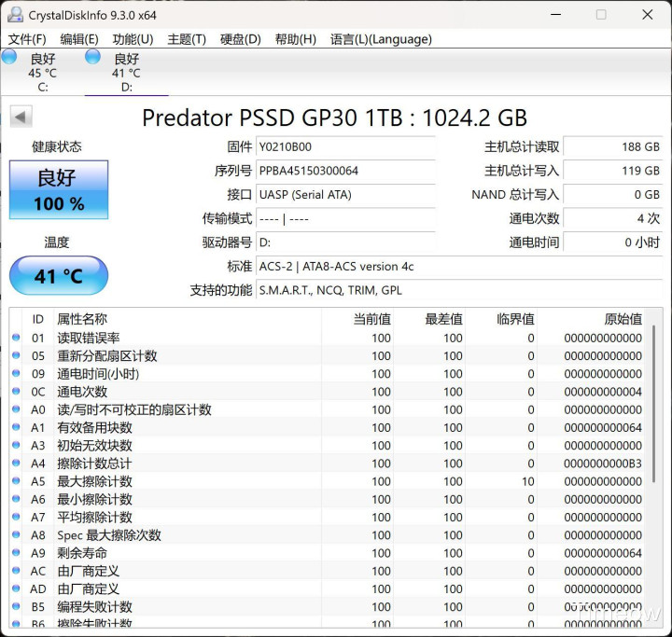Click the 固件 value Y0210B00 field
The image size is (672, 637).
click(x=345, y=147)
